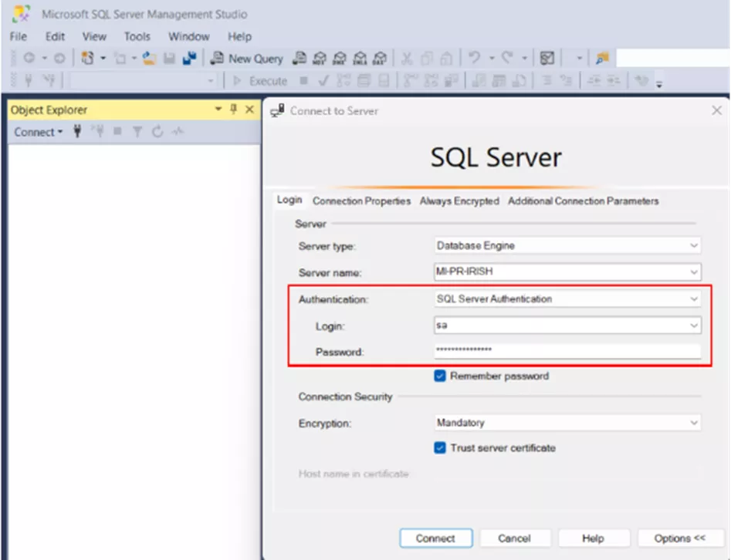Screen dimensions: 731x560
Task: Click the Database Engine Query icon
Action: tap(300, 58)
